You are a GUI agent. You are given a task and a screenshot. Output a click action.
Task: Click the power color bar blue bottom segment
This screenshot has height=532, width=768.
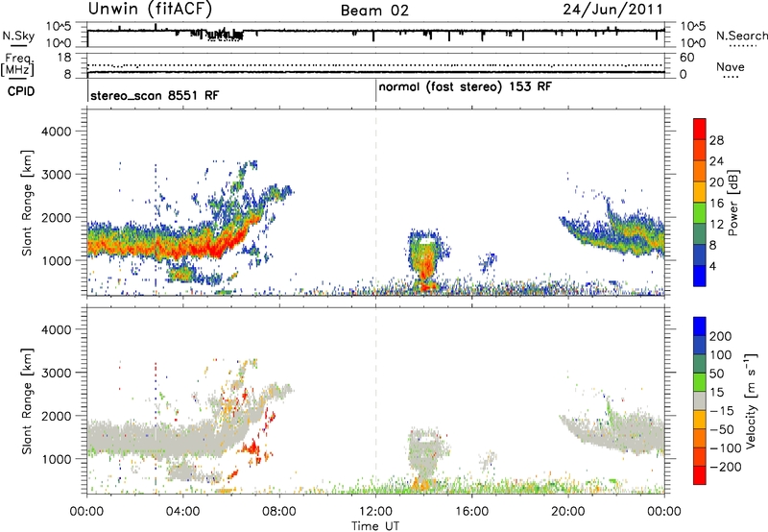[700, 277]
